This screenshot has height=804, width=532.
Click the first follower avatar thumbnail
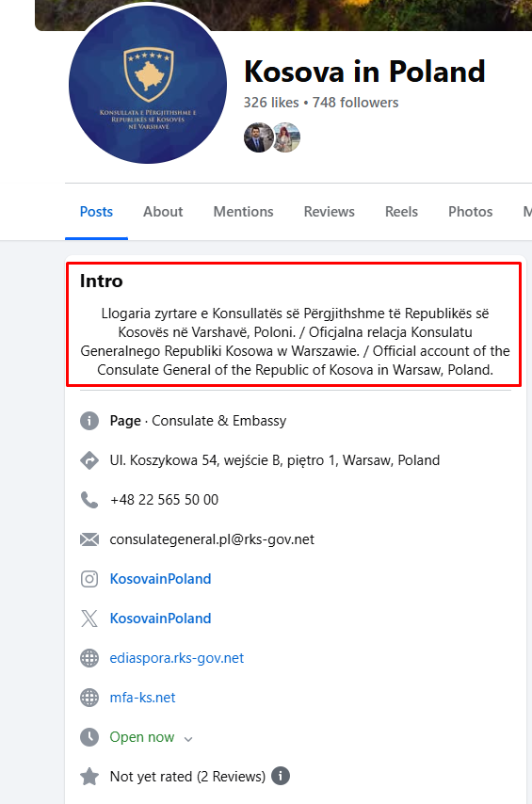point(259,137)
